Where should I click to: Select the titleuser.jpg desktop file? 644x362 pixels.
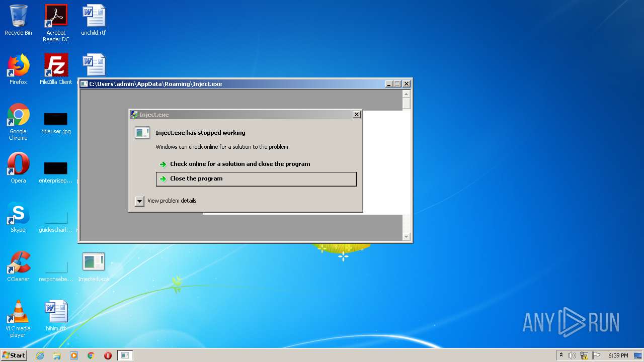coord(56,124)
